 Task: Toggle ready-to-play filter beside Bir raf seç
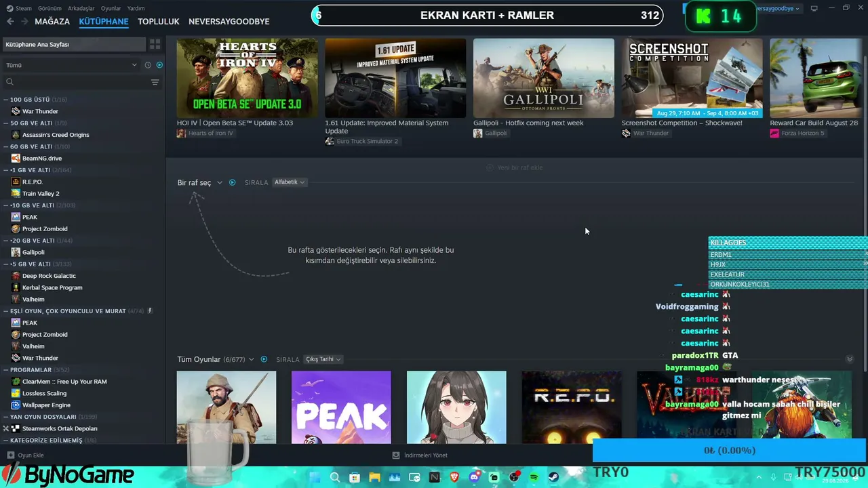click(233, 182)
